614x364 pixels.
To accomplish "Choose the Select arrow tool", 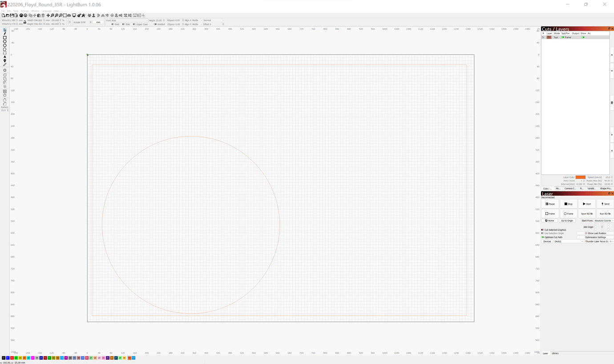I will pos(5,30).
